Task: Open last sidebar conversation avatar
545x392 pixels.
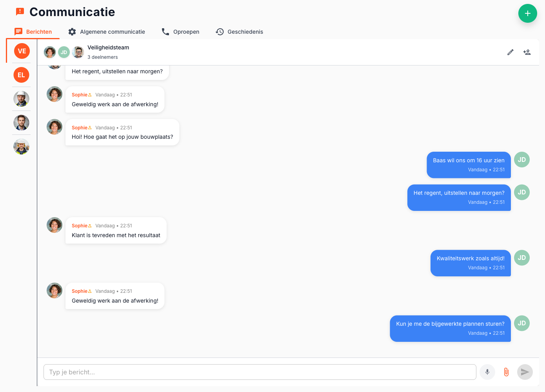Action: (22, 147)
